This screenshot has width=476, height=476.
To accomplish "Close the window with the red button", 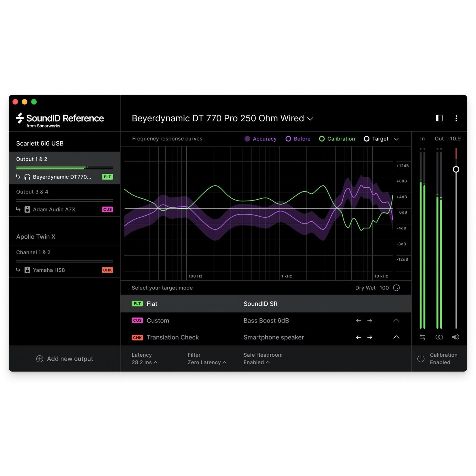I will tap(15, 102).
